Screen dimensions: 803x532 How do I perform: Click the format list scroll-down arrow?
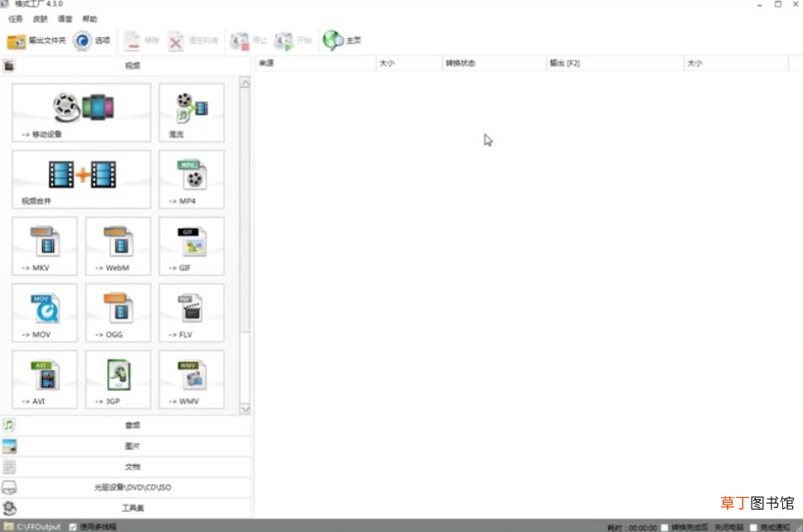[x=244, y=409]
